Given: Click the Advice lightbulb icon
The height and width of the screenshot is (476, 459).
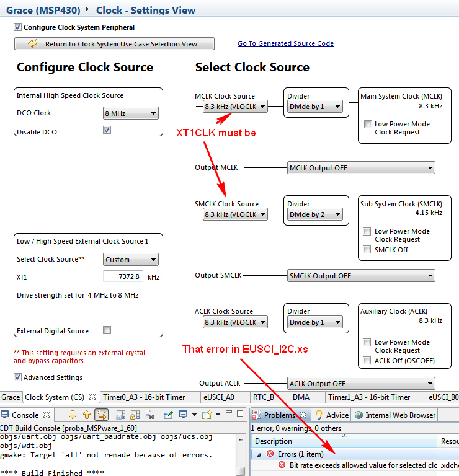Looking at the screenshot, I should (x=319, y=415).
